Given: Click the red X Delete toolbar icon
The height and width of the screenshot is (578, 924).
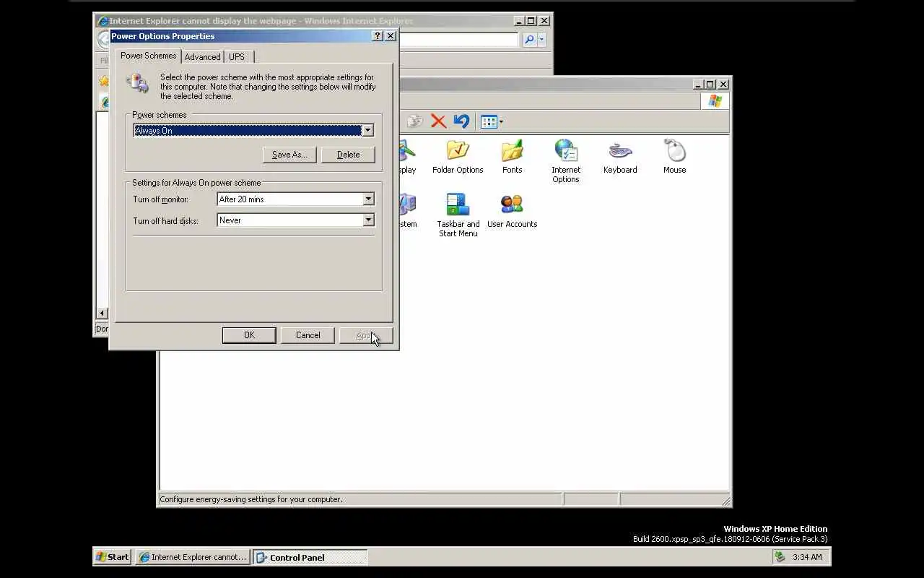Looking at the screenshot, I should point(438,121).
